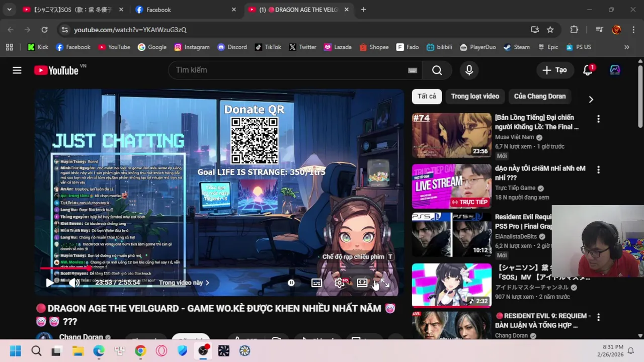
Task: Open the video settings gear
Action: pos(340,283)
